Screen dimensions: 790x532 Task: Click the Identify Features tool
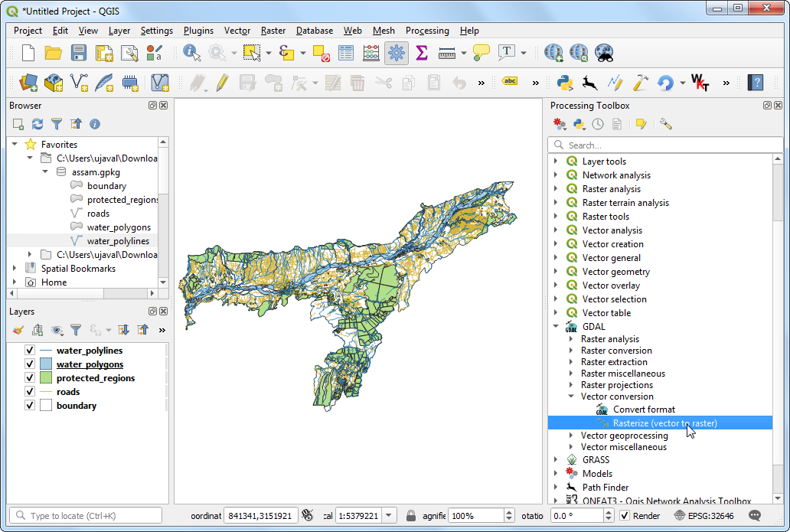191,53
